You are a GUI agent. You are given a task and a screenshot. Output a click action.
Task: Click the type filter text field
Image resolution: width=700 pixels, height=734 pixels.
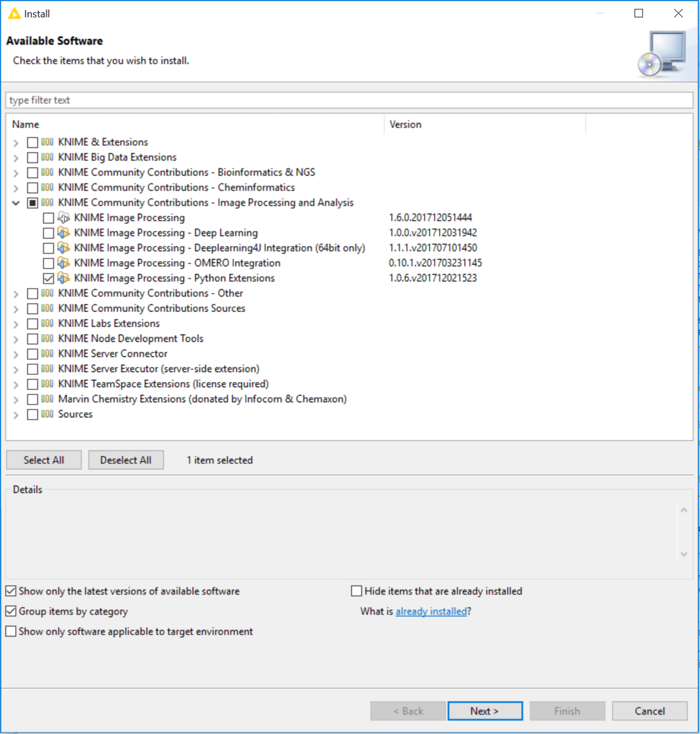350,100
